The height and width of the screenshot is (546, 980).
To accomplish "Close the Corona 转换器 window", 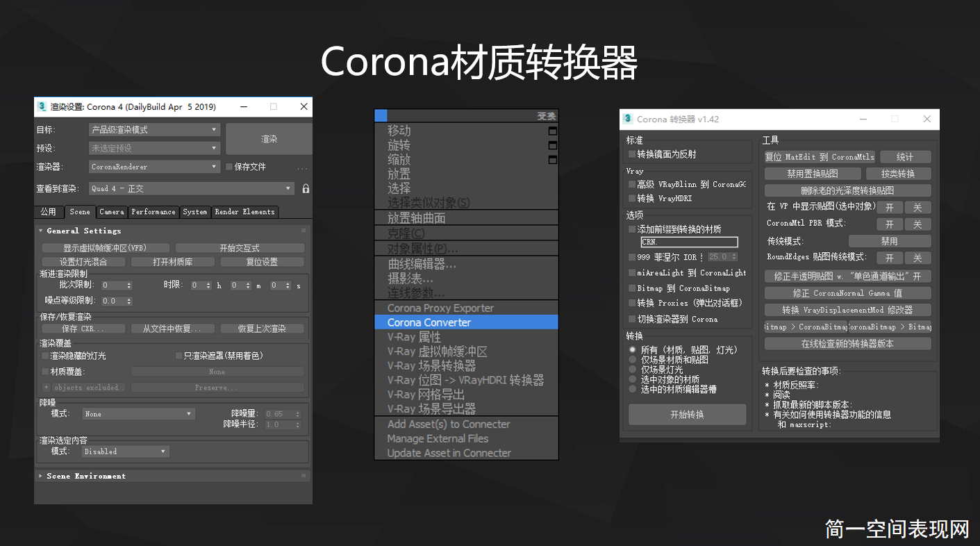I will (927, 119).
